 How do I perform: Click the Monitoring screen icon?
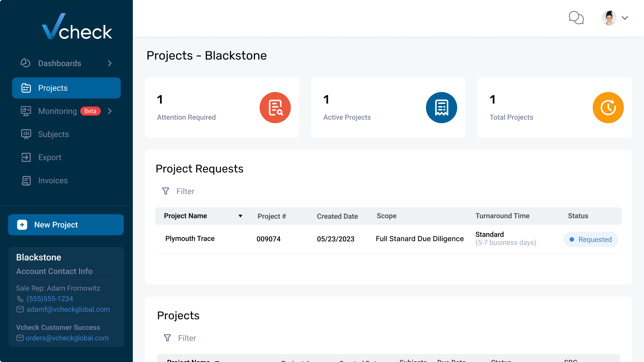(26, 111)
